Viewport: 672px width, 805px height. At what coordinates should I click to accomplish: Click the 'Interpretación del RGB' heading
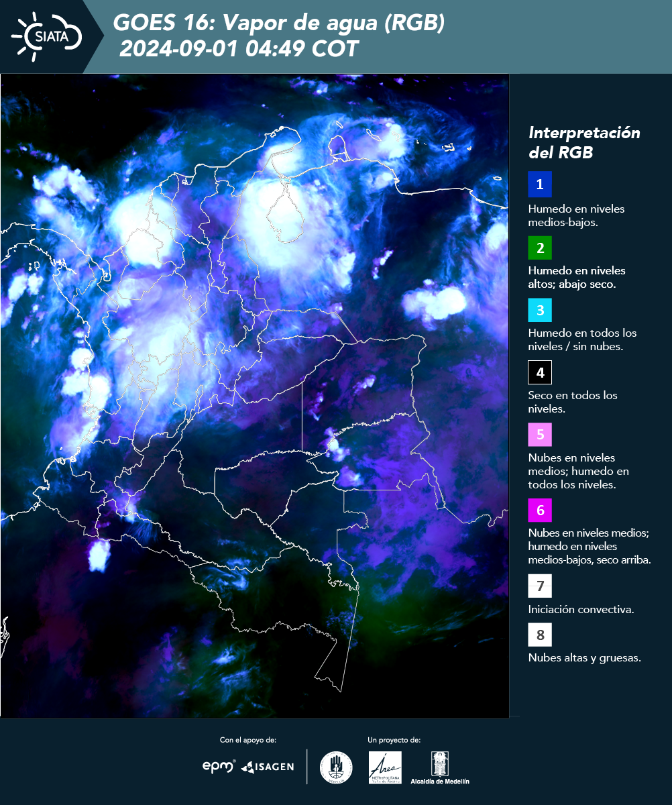[584, 142]
